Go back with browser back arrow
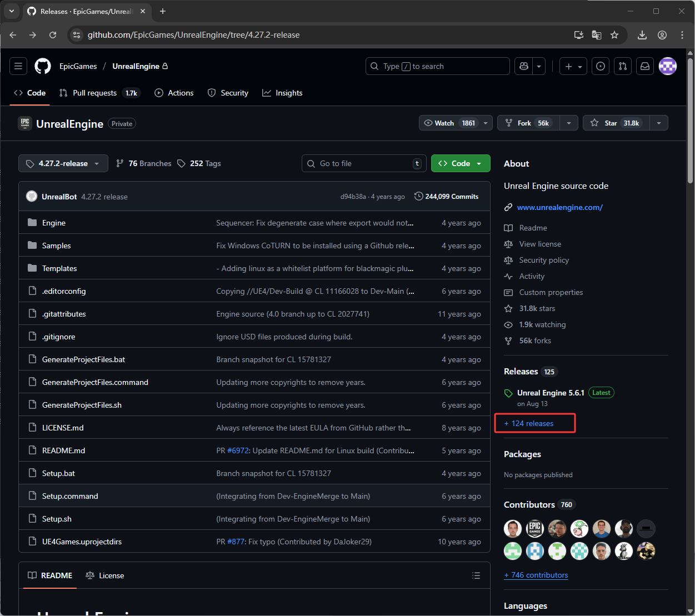The image size is (695, 616). 13,35
